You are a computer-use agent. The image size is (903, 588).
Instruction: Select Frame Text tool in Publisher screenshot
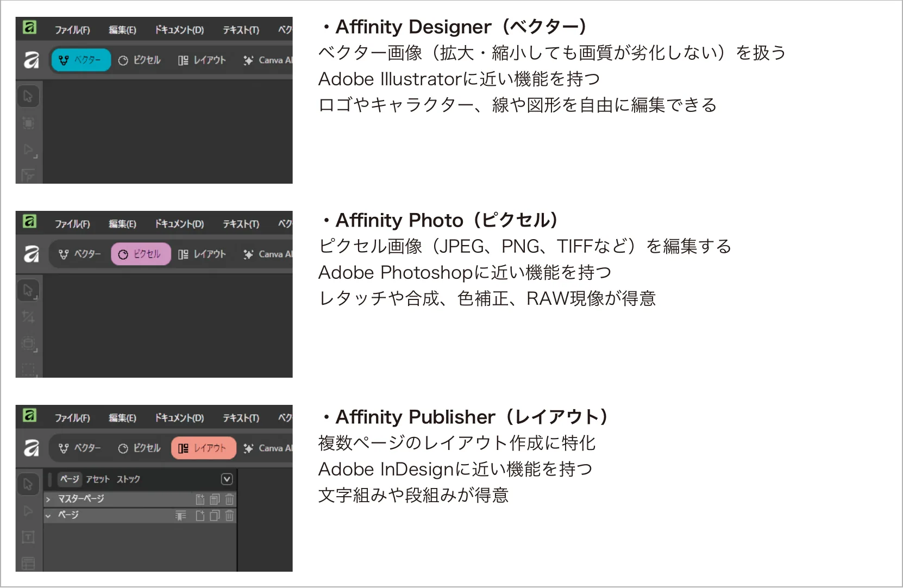28,537
